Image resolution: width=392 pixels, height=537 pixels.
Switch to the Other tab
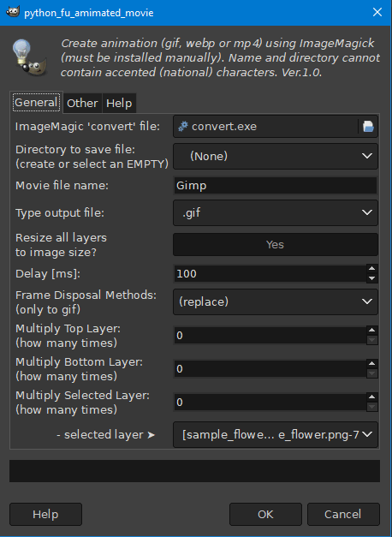(x=82, y=103)
